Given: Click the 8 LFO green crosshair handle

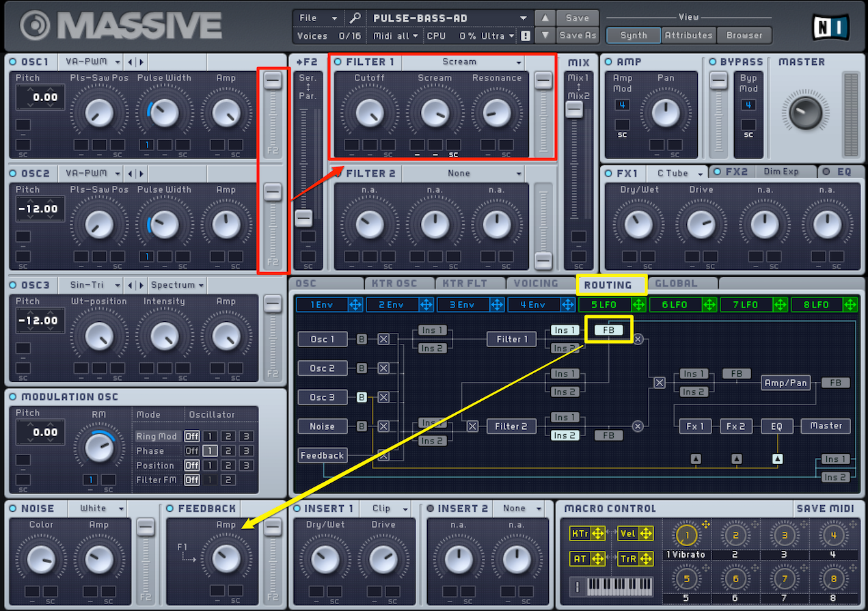Looking at the screenshot, I should [x=851, y=305].
